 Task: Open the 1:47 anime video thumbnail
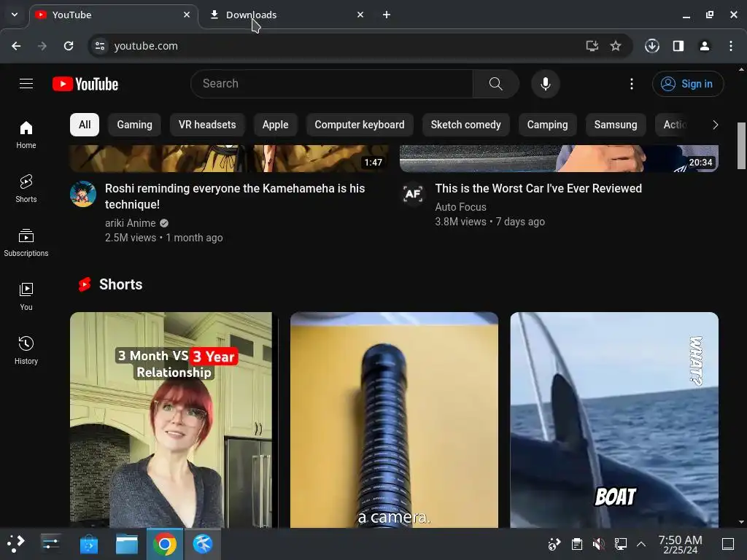[229, 158]
